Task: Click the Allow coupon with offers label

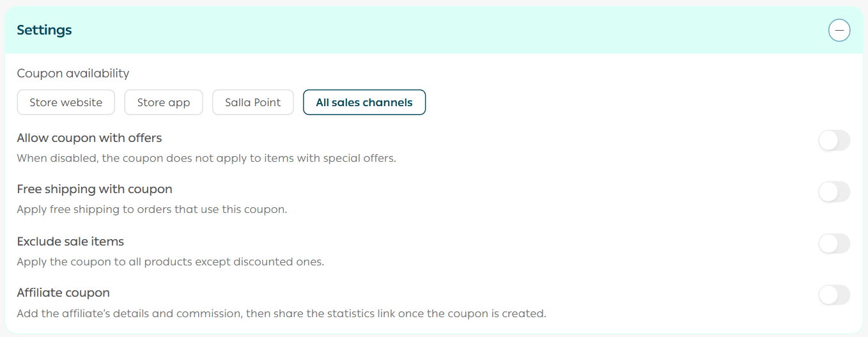Action: [x=89, y=138]
